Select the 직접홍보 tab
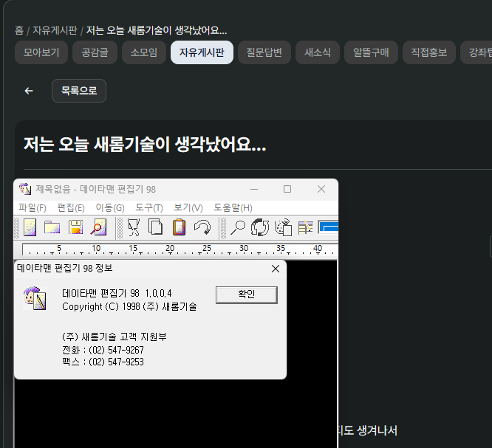This screenshot has width=492, height=448. [x=429, y=52]
